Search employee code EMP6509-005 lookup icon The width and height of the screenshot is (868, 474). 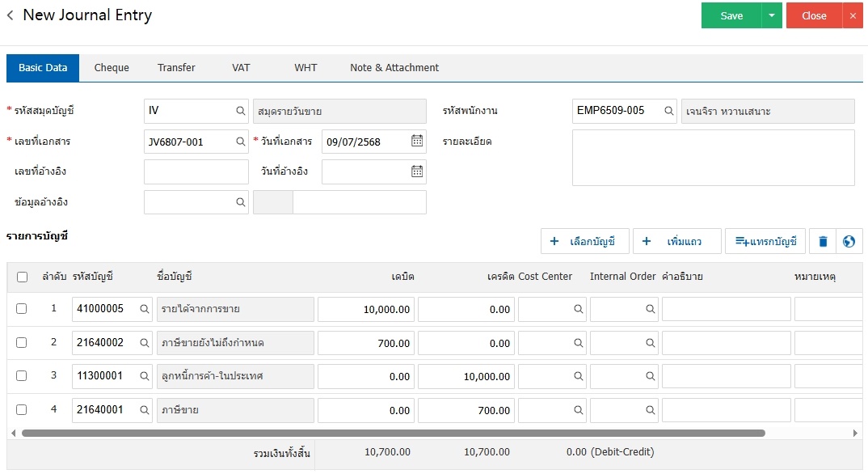tap(668, 111)
